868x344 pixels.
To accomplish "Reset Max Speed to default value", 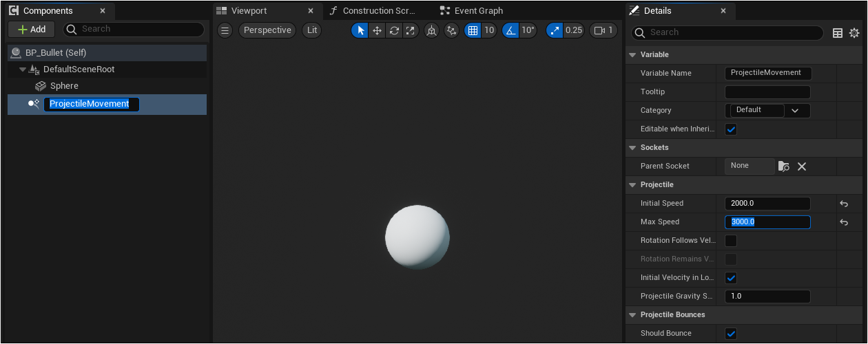I will [843, 222].
